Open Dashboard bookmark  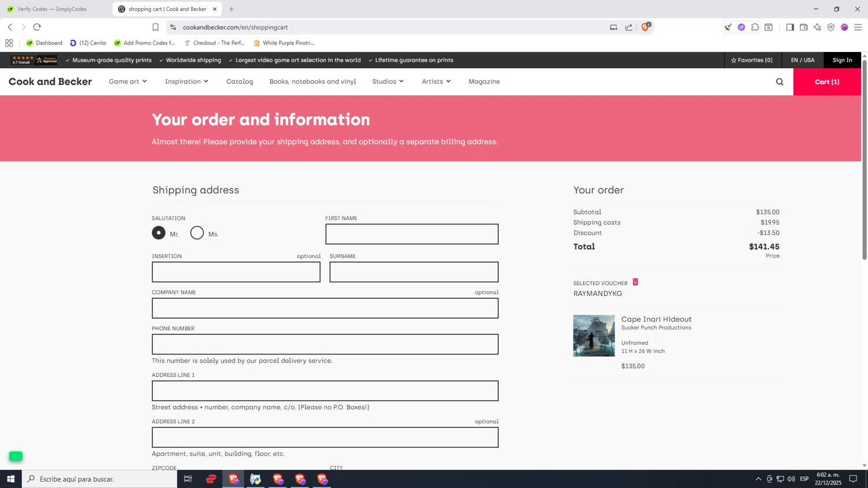click(45, 43)
